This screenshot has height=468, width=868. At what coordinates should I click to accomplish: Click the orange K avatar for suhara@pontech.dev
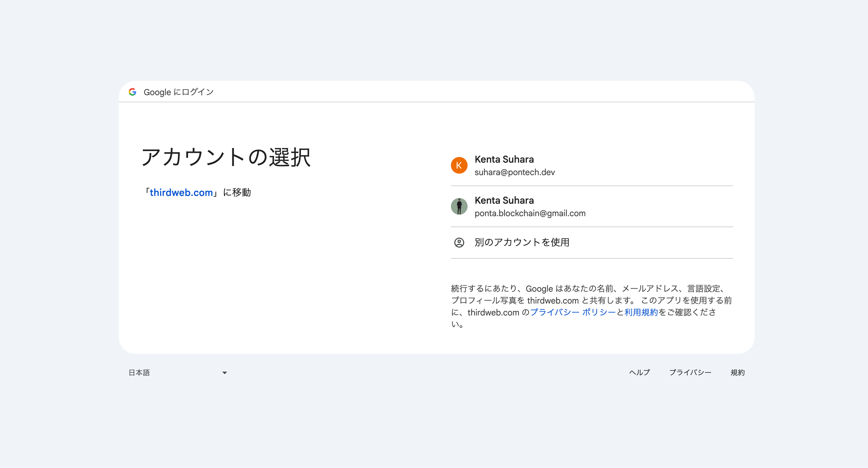click(459, 165)
